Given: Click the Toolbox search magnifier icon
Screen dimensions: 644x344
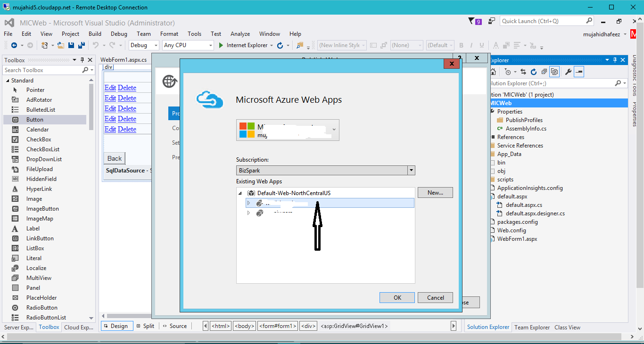Looking at the screenshot, I should click(85, 70).
